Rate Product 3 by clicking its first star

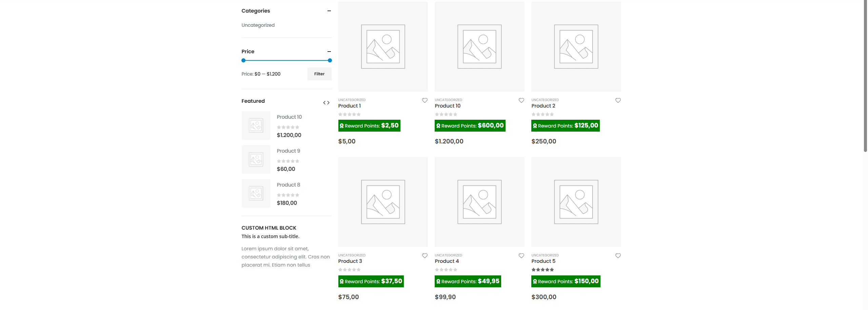tap(340, 269)
